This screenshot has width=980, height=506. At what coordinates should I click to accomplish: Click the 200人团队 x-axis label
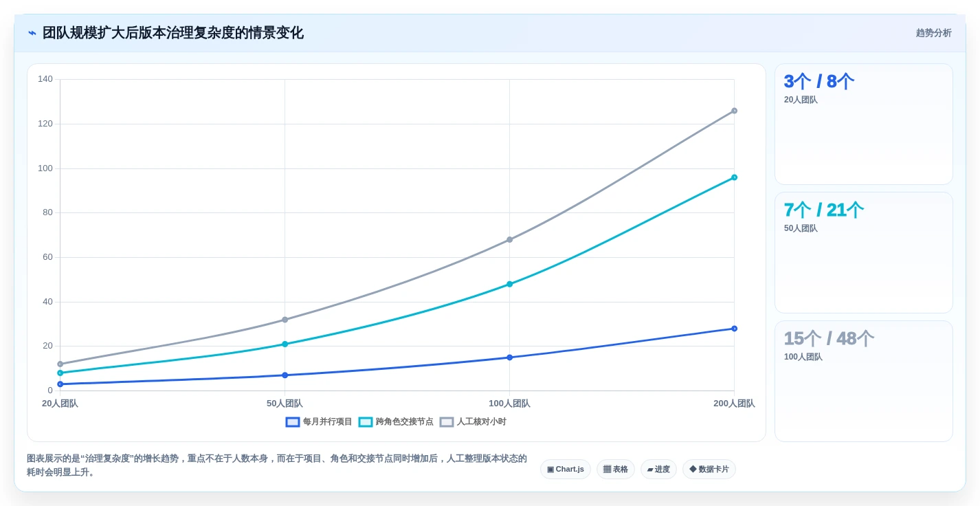click(x=734, y=404)
